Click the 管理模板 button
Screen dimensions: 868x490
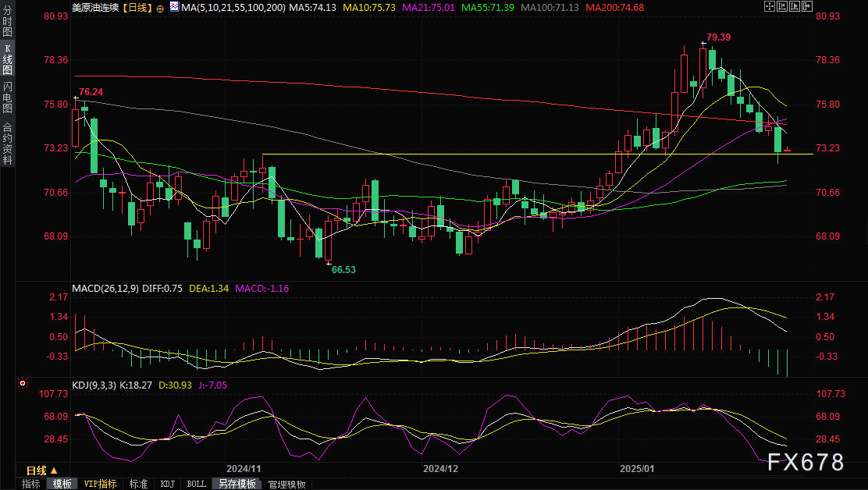point(286,484)
